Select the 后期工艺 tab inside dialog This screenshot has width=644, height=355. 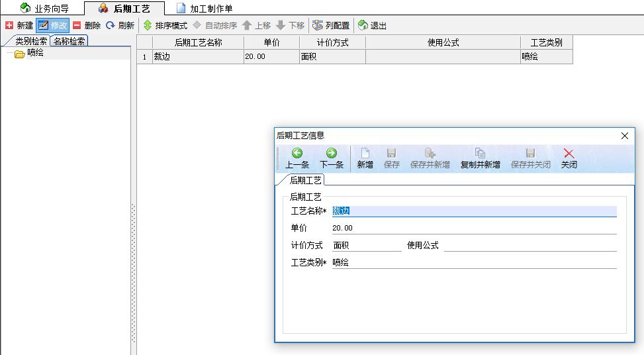point(305,180)
